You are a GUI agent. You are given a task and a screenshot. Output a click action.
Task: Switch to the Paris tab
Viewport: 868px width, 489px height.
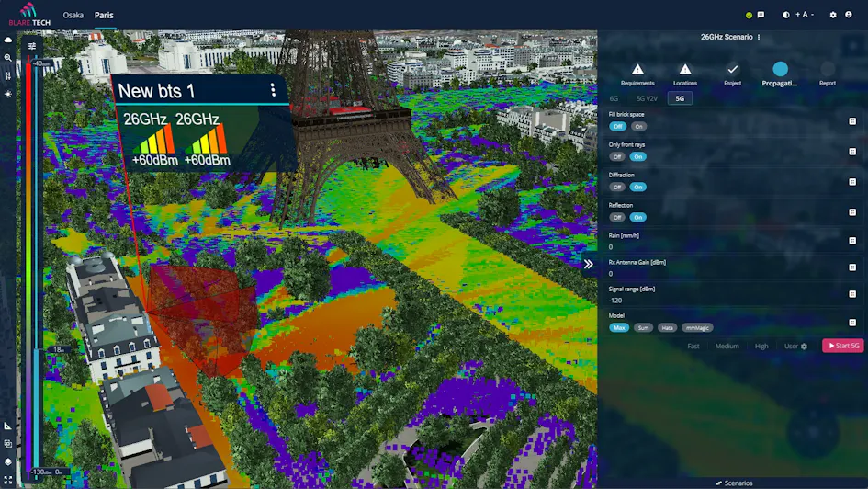point(104,15)
